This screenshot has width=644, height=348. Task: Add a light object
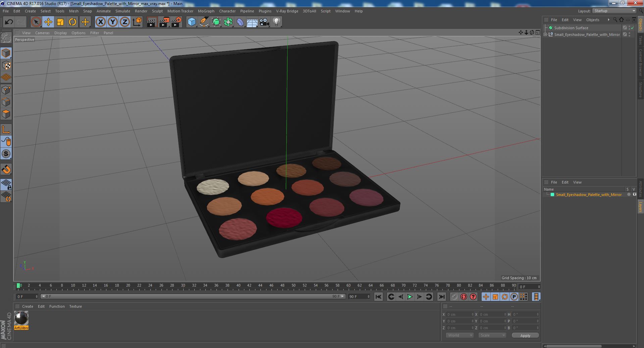coord(277,22)
